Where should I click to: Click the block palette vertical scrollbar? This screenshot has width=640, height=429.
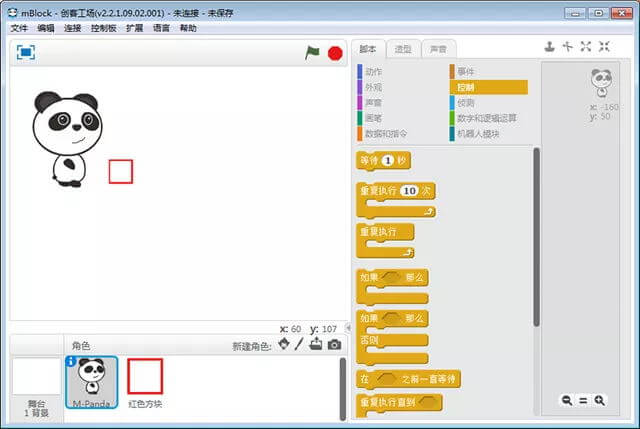click(536, 237)
